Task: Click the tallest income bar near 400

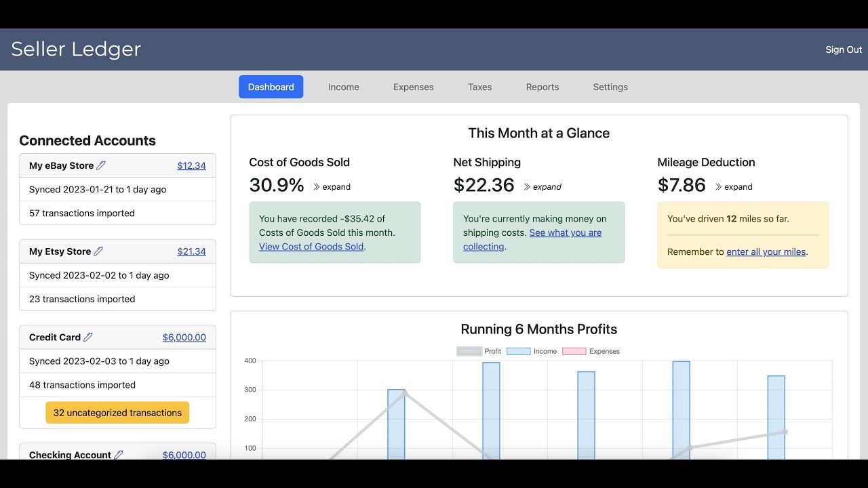Action: (x=681, y=410)
